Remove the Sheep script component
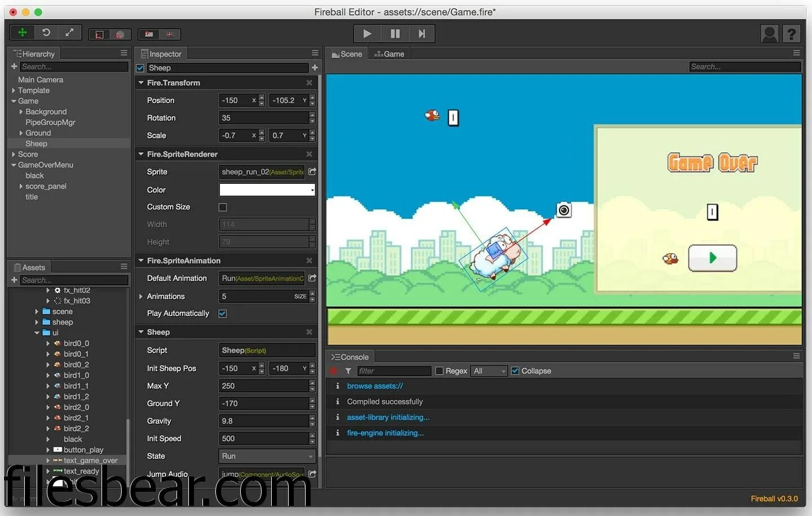Viewport: 812px width, 516px height. 309,332
